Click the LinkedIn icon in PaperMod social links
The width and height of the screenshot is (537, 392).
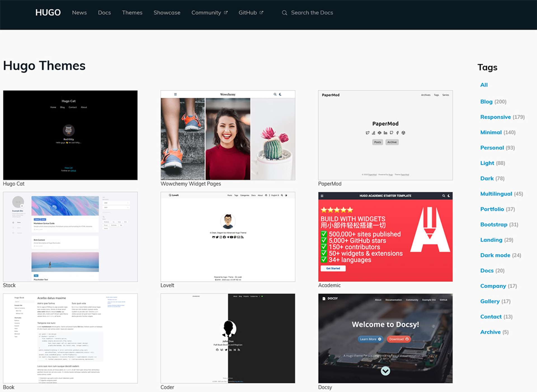click(385, 133)
